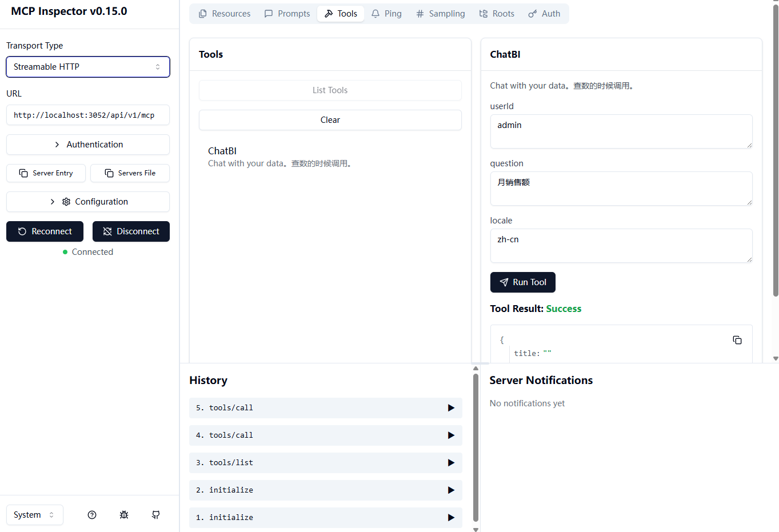Switch to the Ping tab
This screenshot has width=779, height=532.
pyautogui.click(x=386, y=14)
